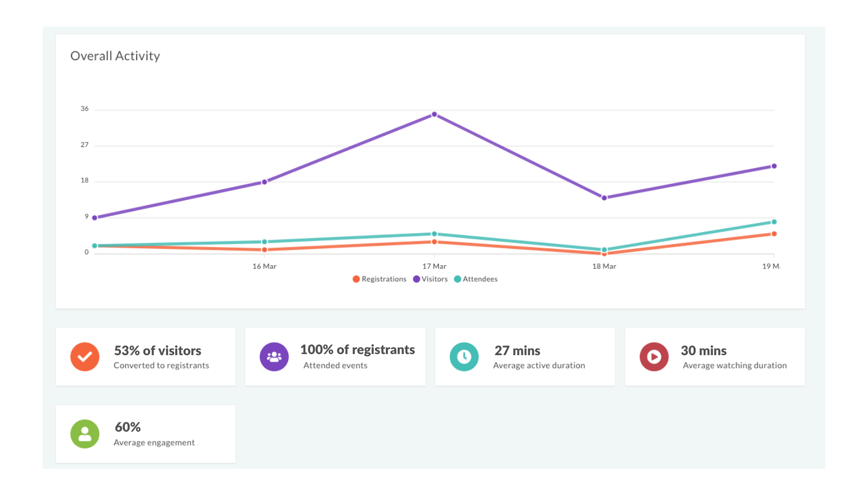Viewport: 868px width, 488px height.
Task: Click the teal Attendees legend dot
Action: coord(458,279)
